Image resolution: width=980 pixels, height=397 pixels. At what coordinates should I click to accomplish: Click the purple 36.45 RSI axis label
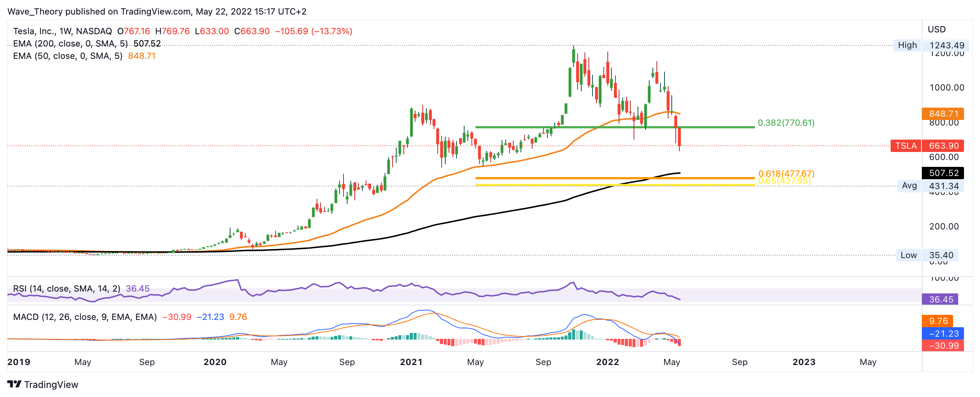[x=940, y=300]
